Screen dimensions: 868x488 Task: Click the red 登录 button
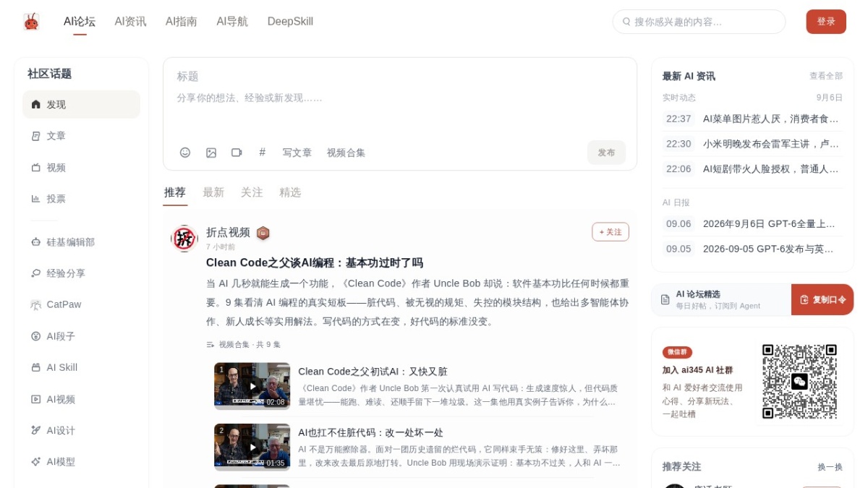tap(826, 22)
